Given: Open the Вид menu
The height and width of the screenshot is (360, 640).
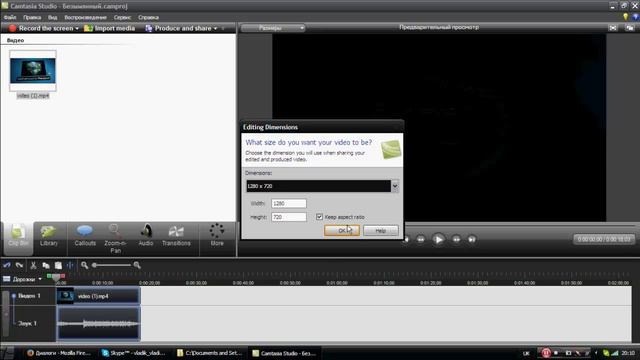Looking at the screenshot, I should [52, 17].
